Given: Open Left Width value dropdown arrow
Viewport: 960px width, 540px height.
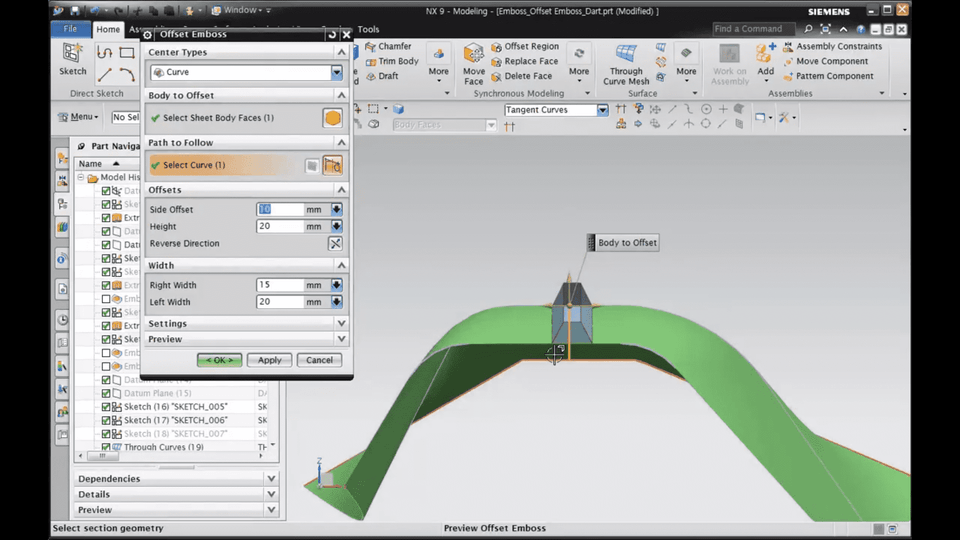Looking at the screenshot, I should 336,302.
